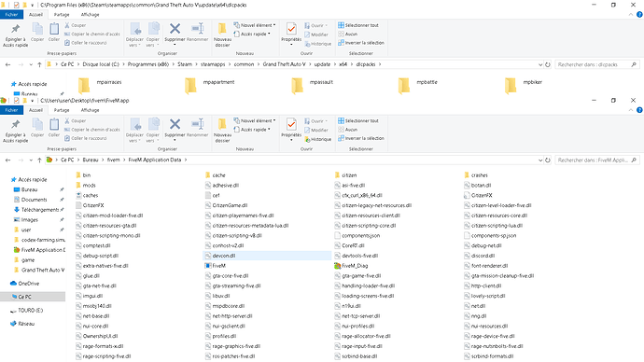Switch to Affichage tab in FiveM window
The height and width of the screenshot is (362, 644).
coord(90,110)
